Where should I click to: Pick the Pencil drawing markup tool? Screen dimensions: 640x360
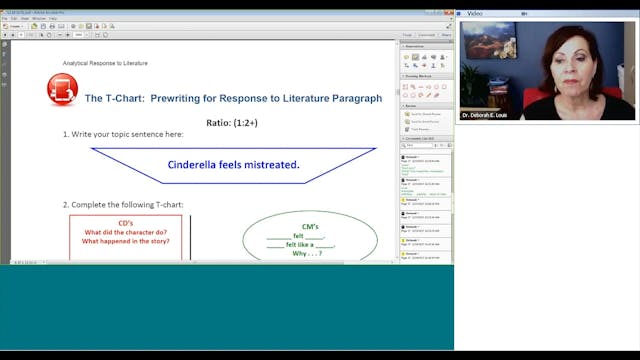pyautogui.click(x=429, y=95)
